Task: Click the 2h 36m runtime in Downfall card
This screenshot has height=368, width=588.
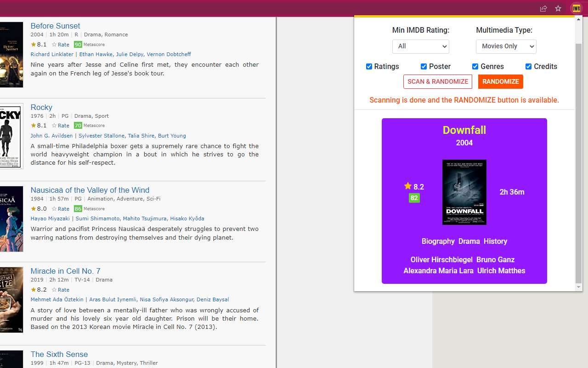Action: (512, 192)
